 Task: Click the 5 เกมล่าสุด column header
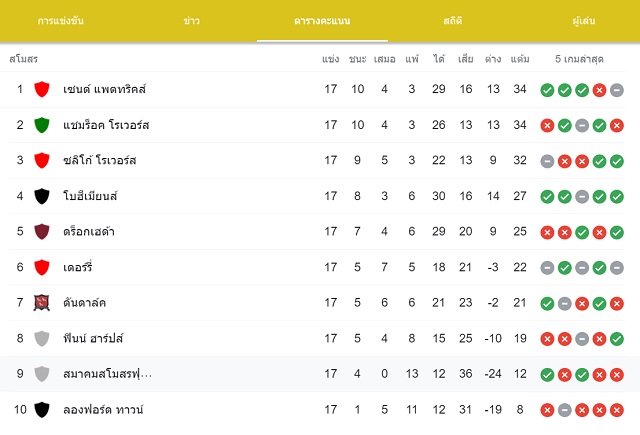point(579,59)
